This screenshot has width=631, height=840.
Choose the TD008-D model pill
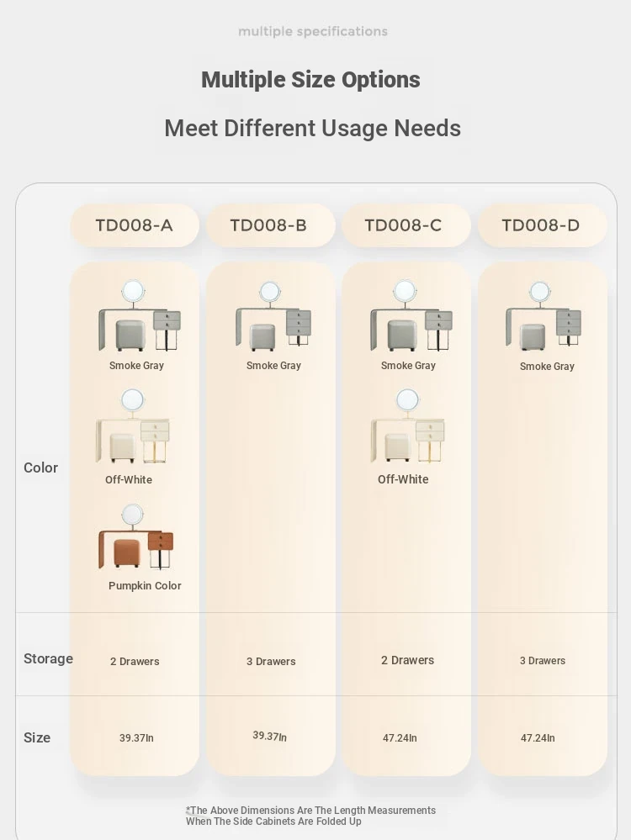(x=543, y=225)
